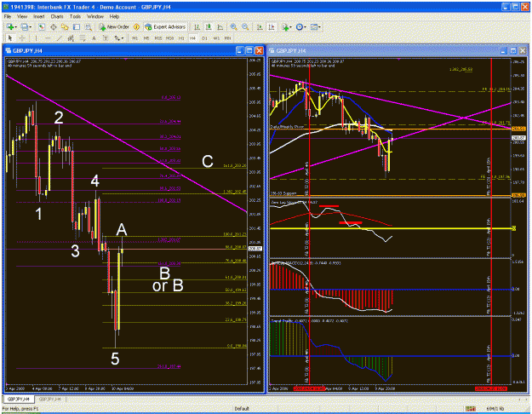Open the Templates icon
The height and width of the screenshot is (414, 532).
click(x=314, y=26)
